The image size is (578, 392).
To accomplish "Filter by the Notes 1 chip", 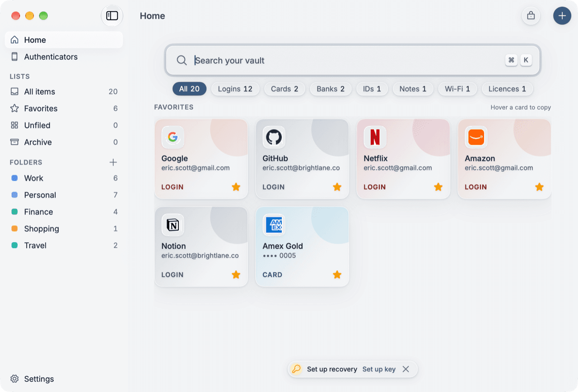I will click(413, 89).
